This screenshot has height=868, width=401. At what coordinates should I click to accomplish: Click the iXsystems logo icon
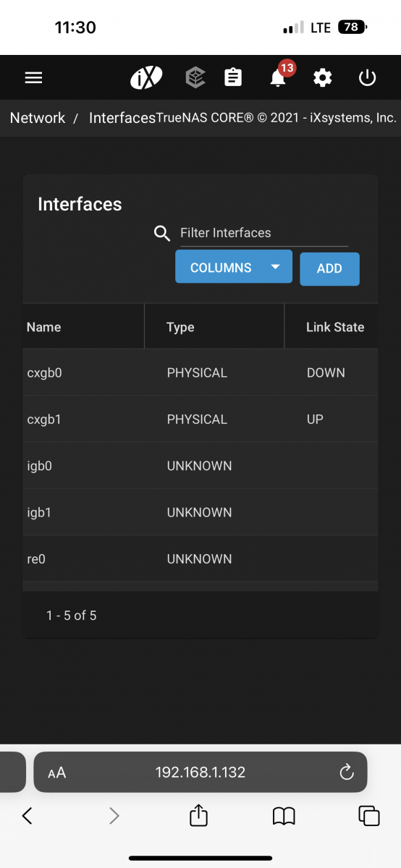[146, 77]
